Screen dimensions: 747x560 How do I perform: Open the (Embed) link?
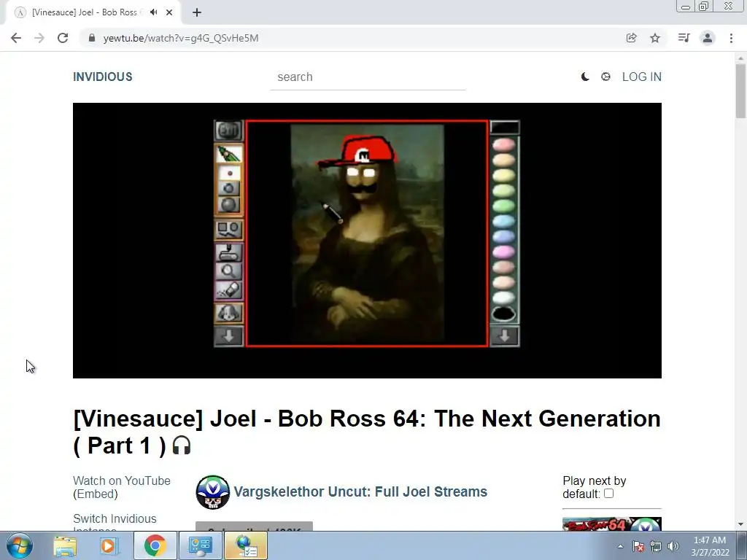pyautogui.click(x=96, y=494)
